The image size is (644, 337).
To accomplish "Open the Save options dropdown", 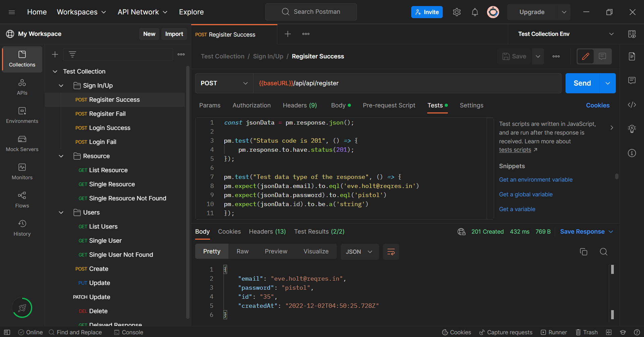I will click(x=538, y=56).
